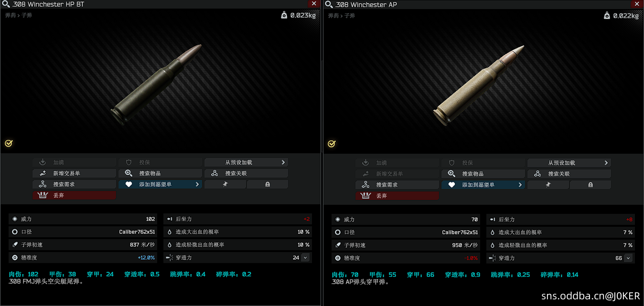Choose 搜索需求 in the HP BT panel
Viewport: 644px width, 306px height.
74,184
